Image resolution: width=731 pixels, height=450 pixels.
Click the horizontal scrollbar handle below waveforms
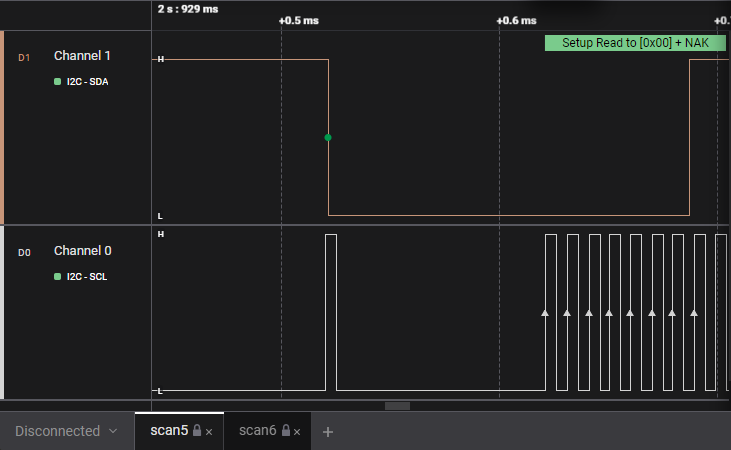tap(397, 406)
